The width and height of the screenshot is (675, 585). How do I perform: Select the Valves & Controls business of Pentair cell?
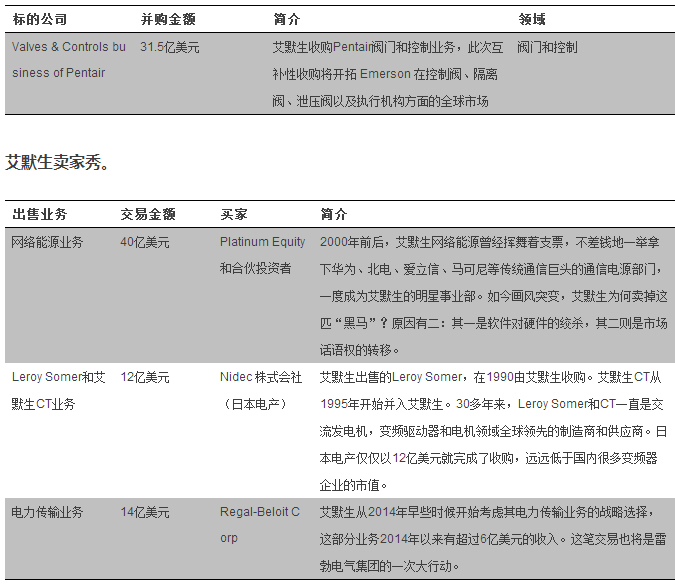click(68, 60)
